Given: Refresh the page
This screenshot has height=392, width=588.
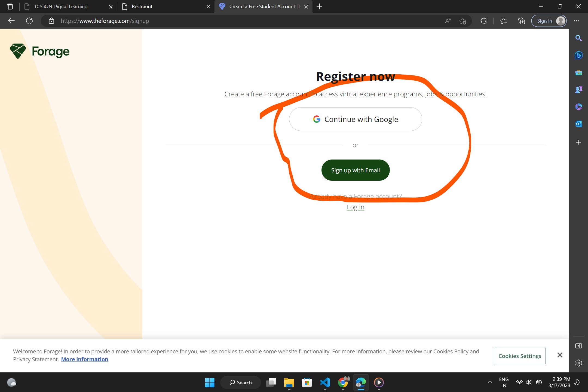Looking at the screenshot, I should [x=29, y=21].
